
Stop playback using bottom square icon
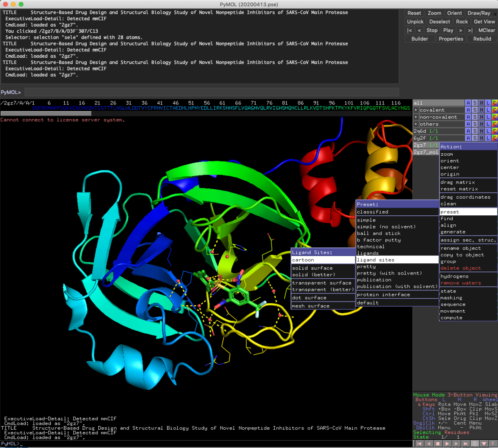point(438,443)
